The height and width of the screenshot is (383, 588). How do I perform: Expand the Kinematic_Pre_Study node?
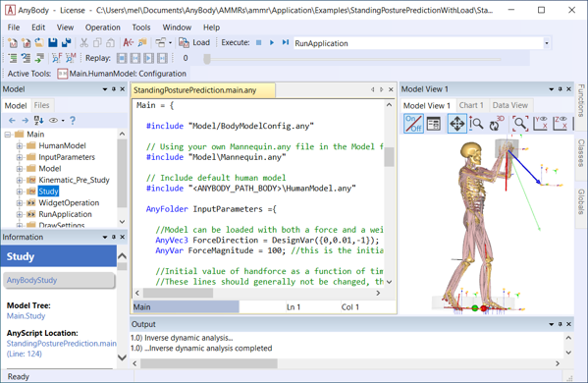(20, 180)
